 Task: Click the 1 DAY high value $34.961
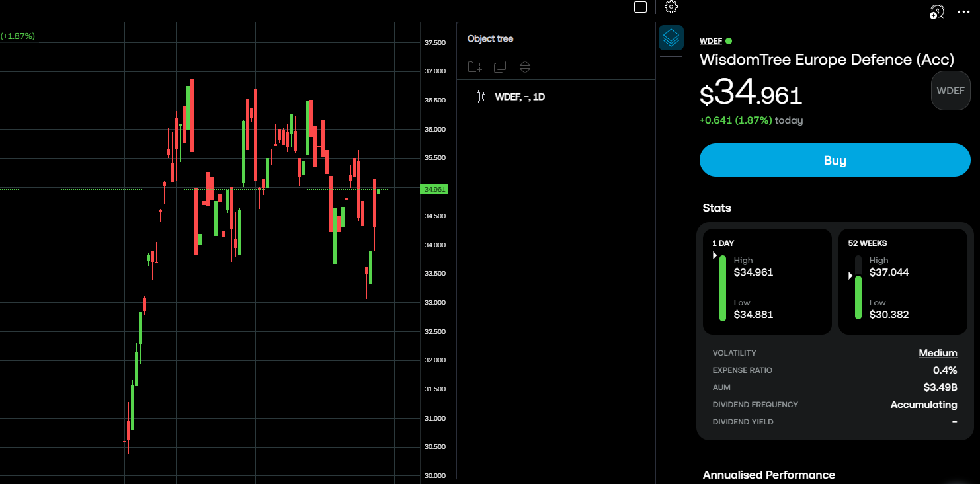click(x=753, y=272)
